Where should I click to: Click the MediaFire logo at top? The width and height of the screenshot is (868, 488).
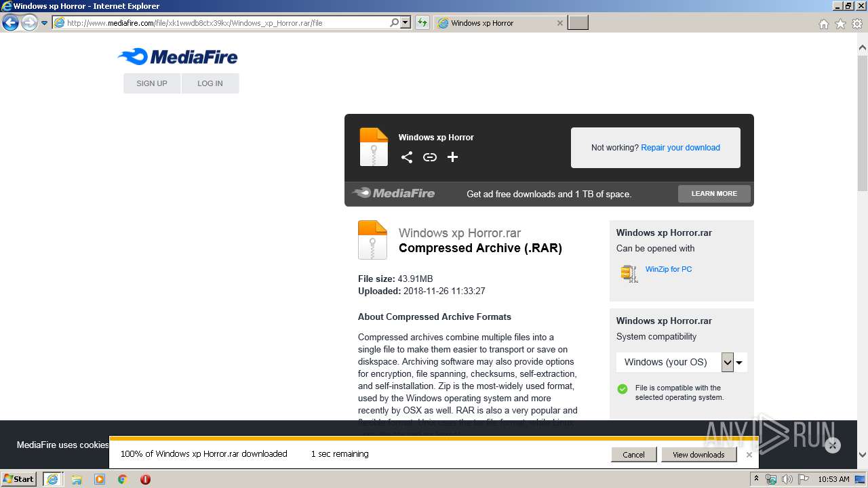coord(178,57)
